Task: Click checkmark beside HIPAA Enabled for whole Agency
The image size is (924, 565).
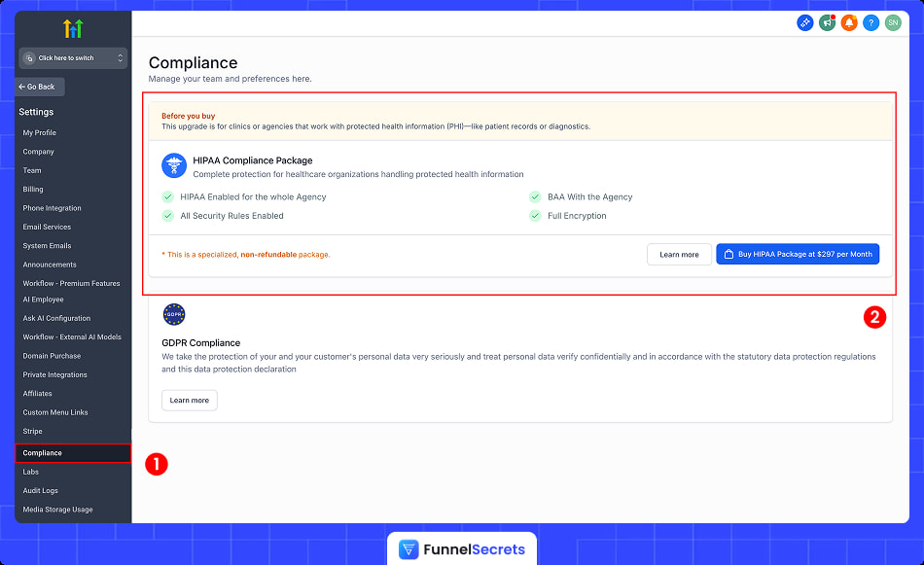Action: tap(168, 195)
